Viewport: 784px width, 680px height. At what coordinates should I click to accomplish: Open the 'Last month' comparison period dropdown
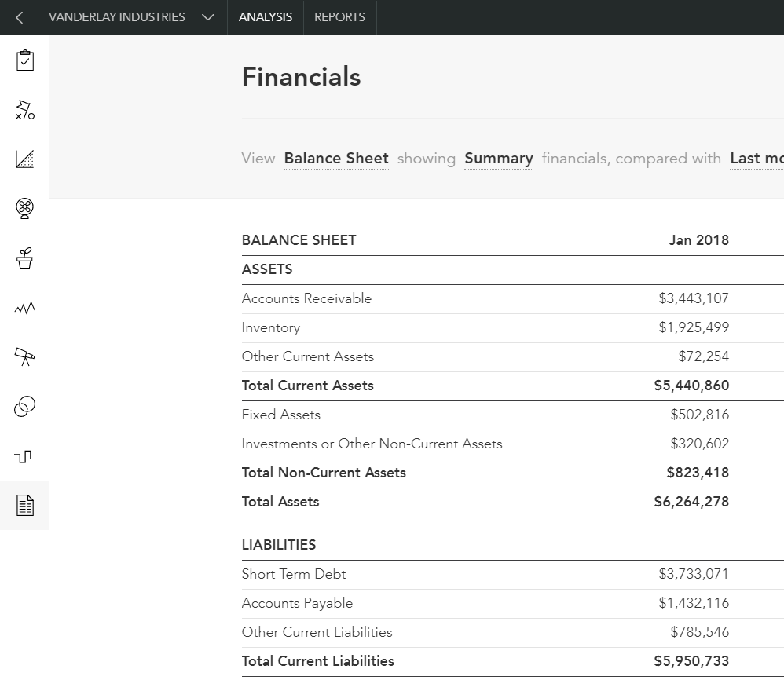point(756,159)
